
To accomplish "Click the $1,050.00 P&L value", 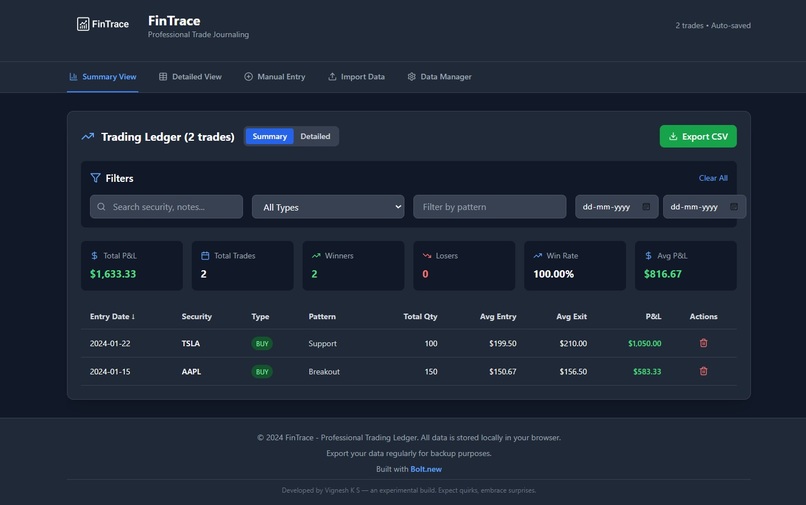I will 645,344.
